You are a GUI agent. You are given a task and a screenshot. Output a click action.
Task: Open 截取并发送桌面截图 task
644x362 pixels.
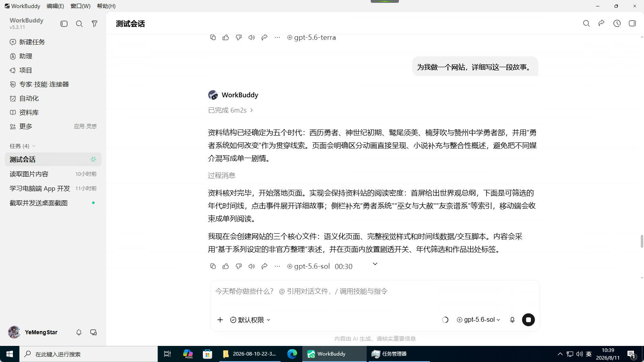[x=53, y=203]
